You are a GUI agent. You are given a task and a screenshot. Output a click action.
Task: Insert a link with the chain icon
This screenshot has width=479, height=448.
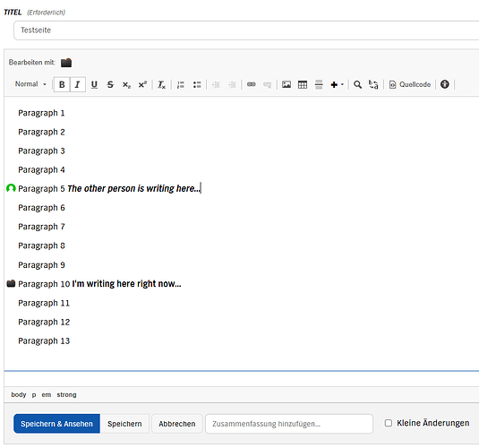251,84
